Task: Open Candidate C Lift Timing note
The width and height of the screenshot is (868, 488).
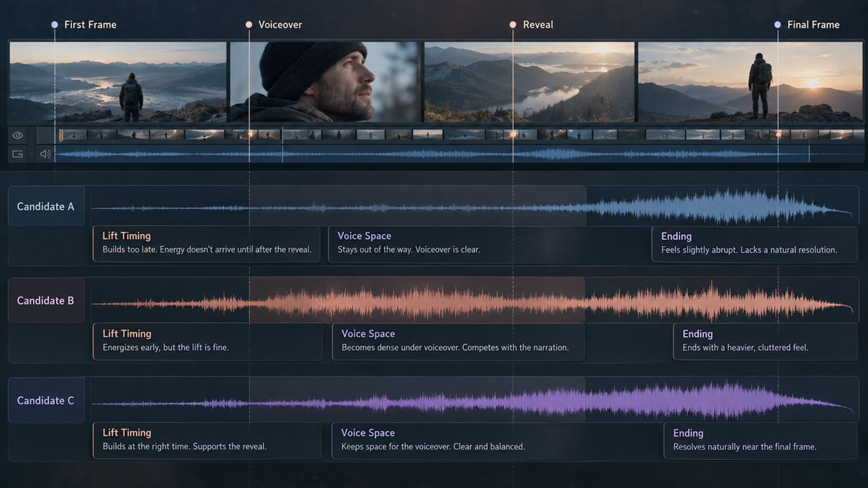Action: [207, 441]
